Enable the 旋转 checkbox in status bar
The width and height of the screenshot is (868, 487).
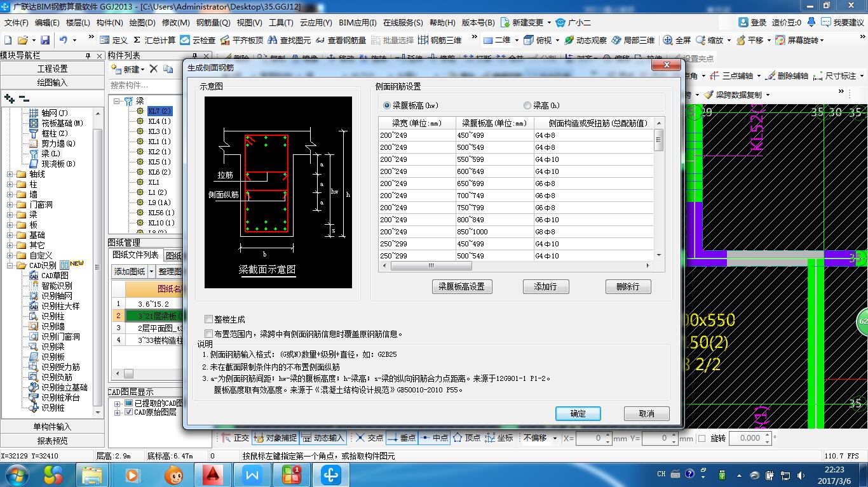click(702, 438)
